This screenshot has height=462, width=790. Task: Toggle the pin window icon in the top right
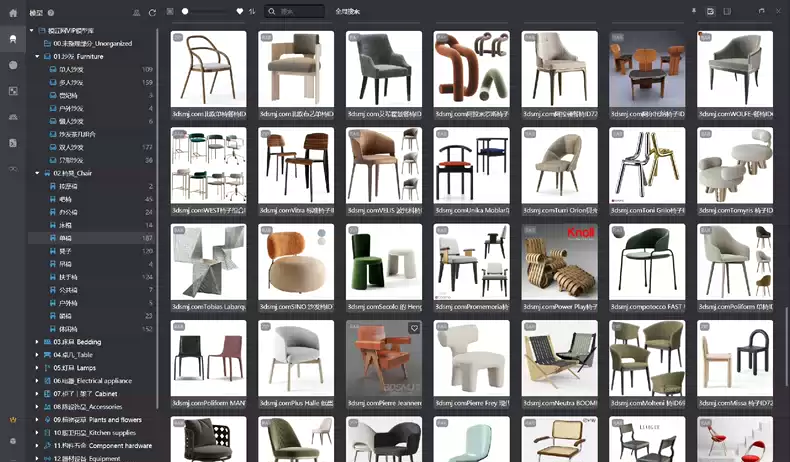click(x=694, y=11)
